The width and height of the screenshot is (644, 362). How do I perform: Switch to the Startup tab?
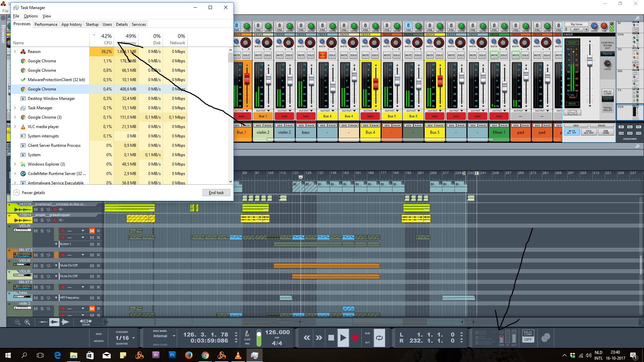(x=92, y=24)
